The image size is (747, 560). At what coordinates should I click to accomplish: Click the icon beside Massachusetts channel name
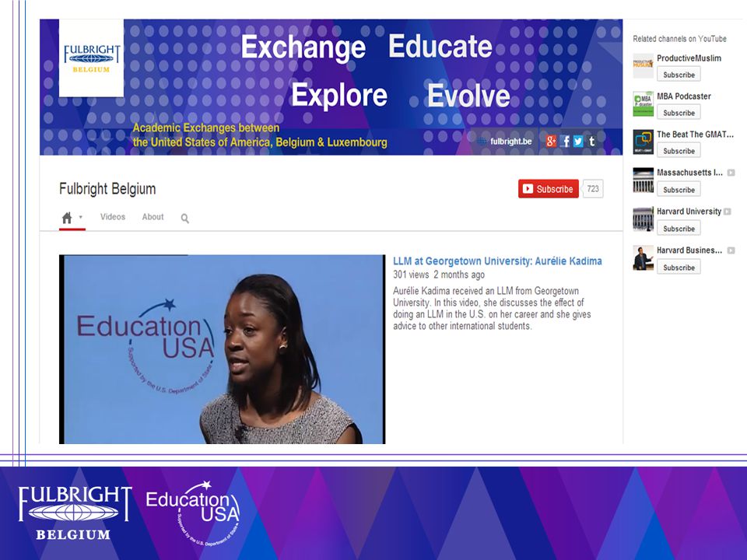[x=731, y=173]
